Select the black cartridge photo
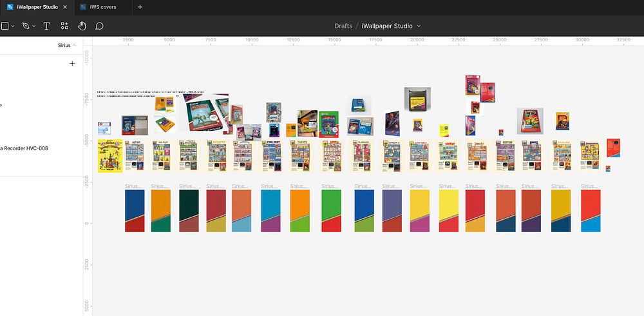The height and width of the screenshot is (316, 644). tap(417, 99)
